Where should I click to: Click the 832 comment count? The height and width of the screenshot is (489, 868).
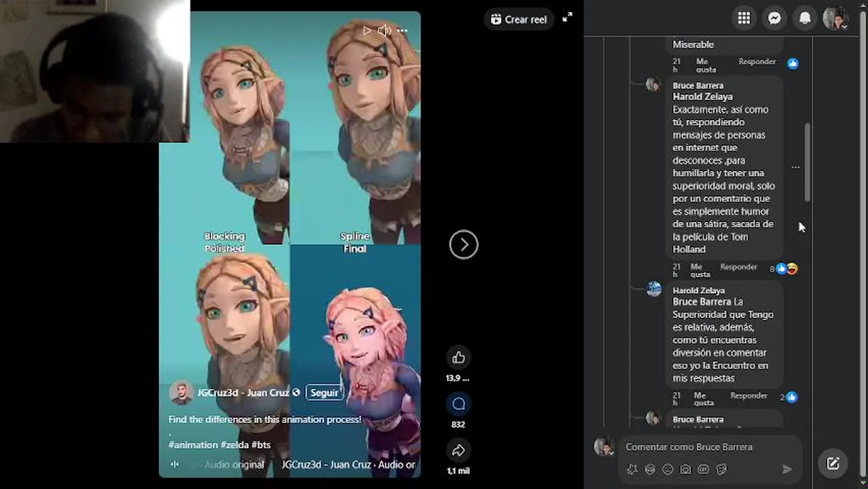tap(458, 424)
